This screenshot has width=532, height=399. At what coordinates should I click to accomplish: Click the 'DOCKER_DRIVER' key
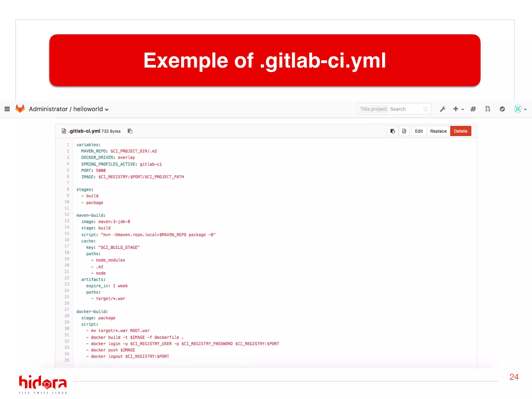[97, 157]
